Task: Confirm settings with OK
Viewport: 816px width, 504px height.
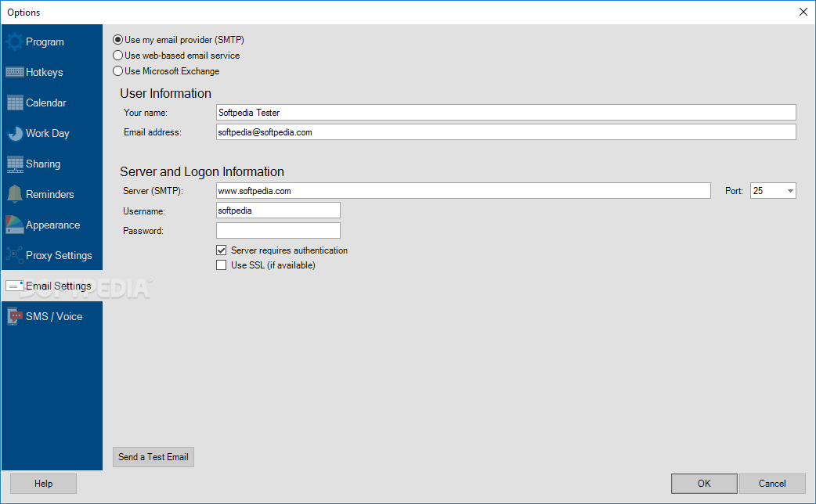Action: coord(704,483)
